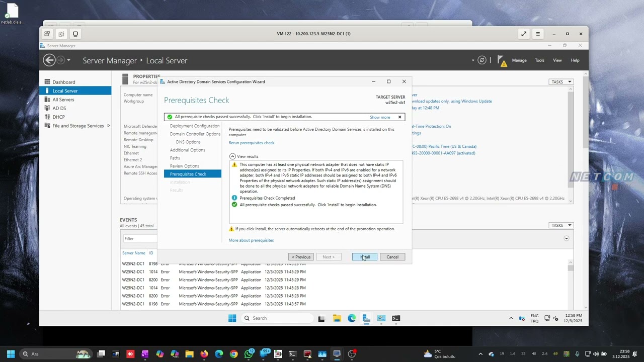Viewport: 644px width, 362px height.
Task: Click the events Filter input field
Action: click(x=140, y=238)
